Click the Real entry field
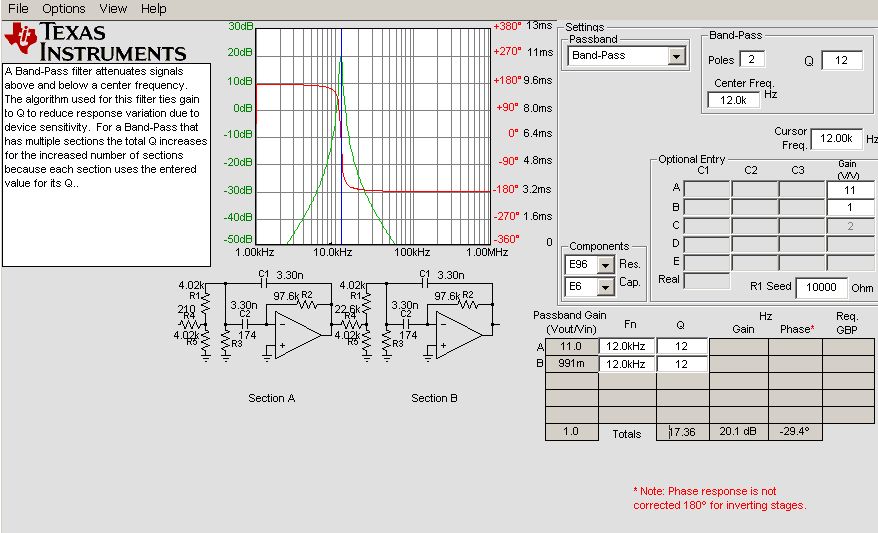This screenshot has height=533, width=878. pyautogui.click(x=707, y=280)
